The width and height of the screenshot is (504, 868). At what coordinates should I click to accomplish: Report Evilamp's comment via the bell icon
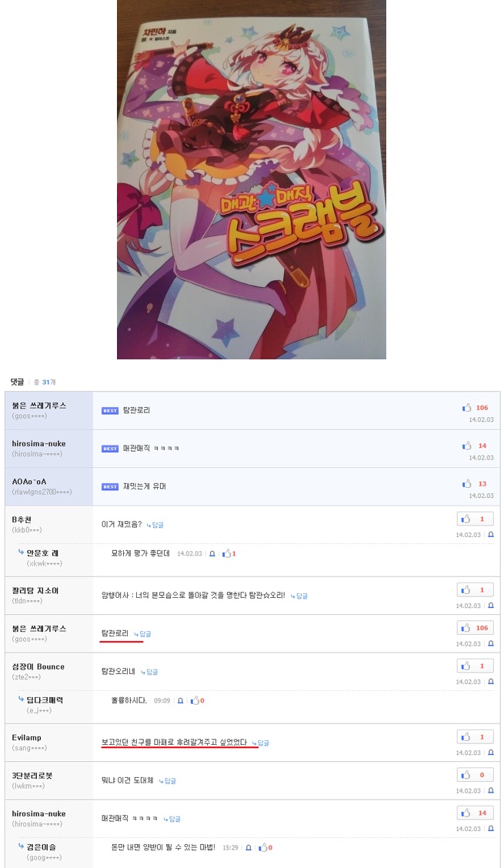point(491,753)
